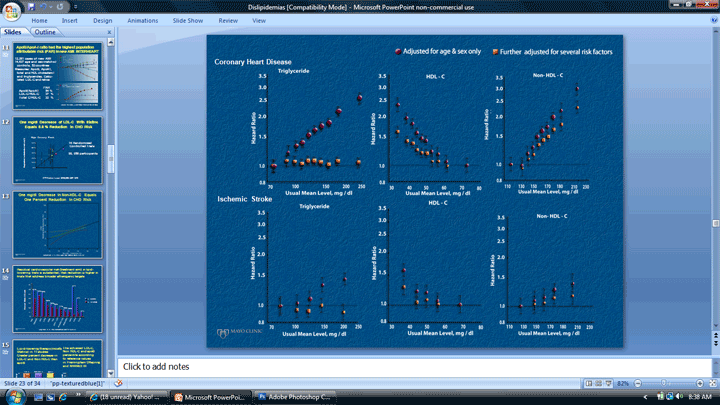Expand the Undo history dropdown arrow
This screenshot has width=720, height=405.
[51, 7]
